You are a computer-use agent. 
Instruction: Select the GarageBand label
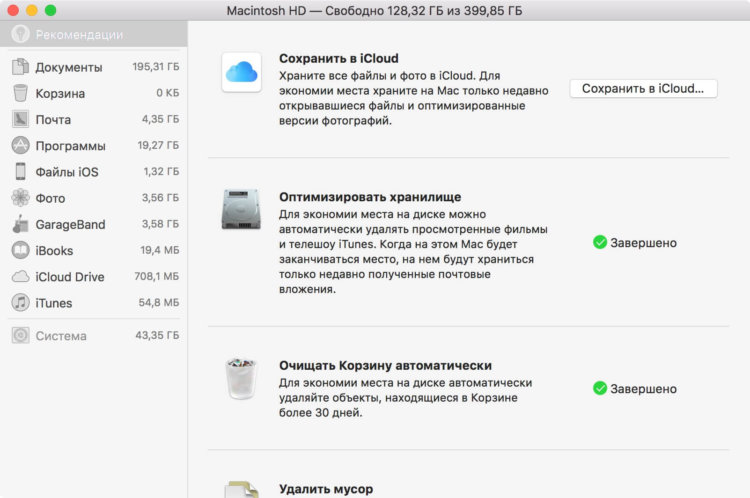(x=70, y=224)
